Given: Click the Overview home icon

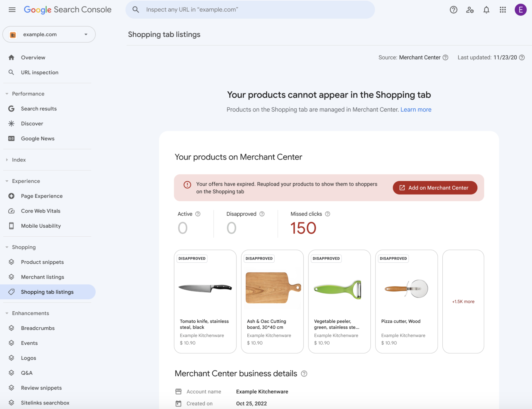Looking at the screenshot, I should coord(12,58).
